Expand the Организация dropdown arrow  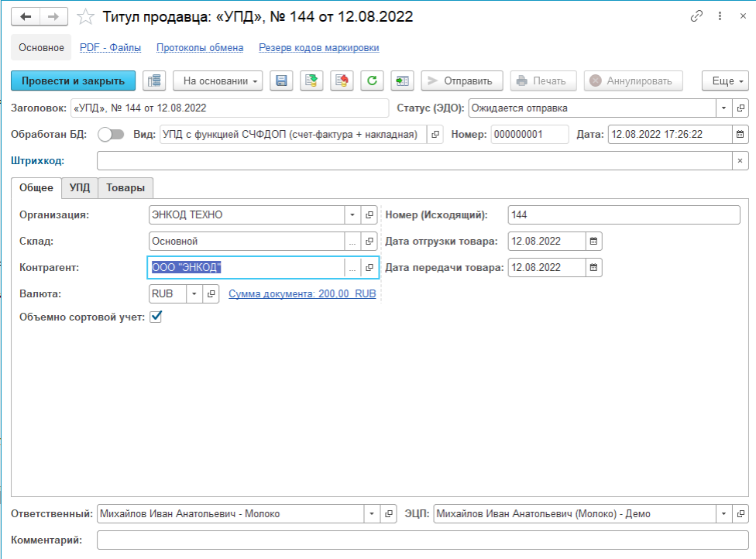click(x=352, y=214)
